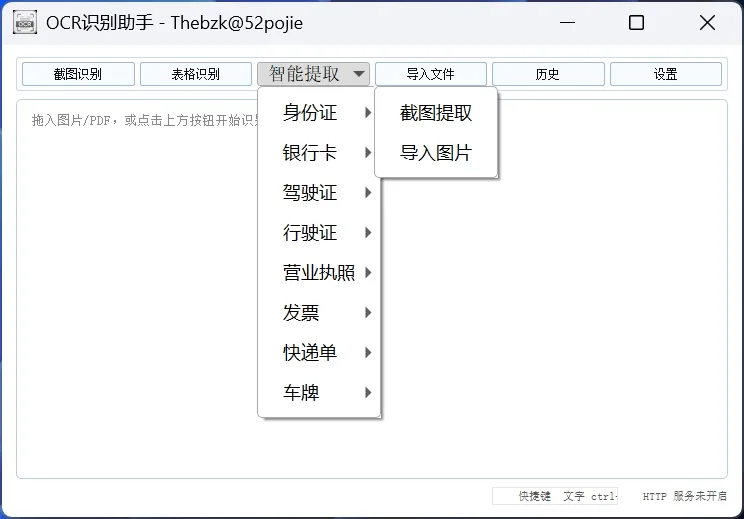Close the OCR识别助手 window
This screenshot has height=519, width=744.
click(x=707, y=22)
